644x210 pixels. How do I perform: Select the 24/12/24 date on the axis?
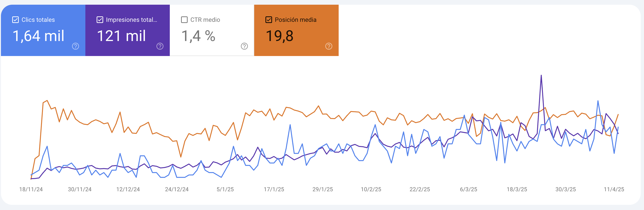[x=177, y=189]
